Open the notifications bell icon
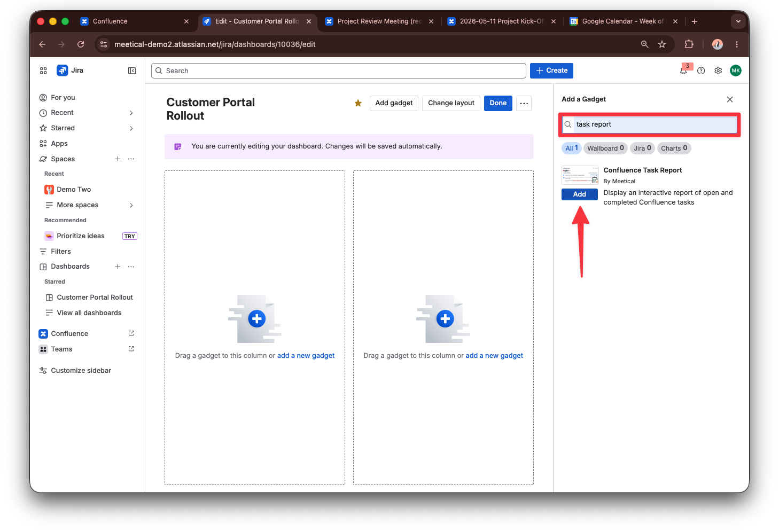Image resolution: width=779 pixels, height=532 pixels. click(x=683, y=71)
